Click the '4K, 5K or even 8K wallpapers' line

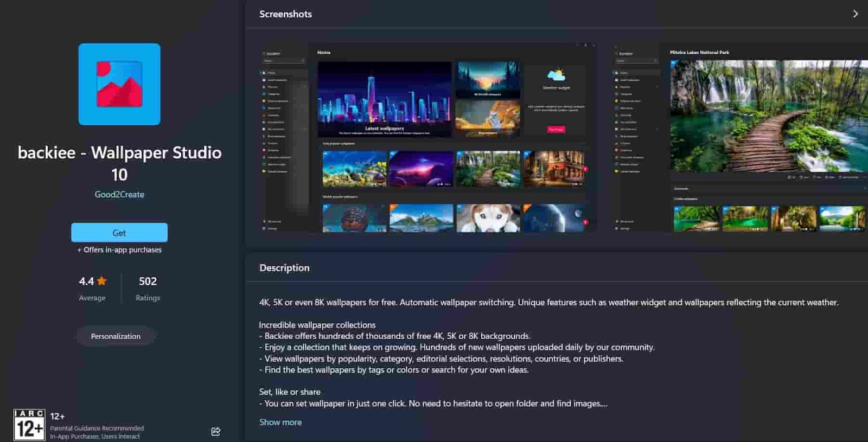(x=549, y=303)
